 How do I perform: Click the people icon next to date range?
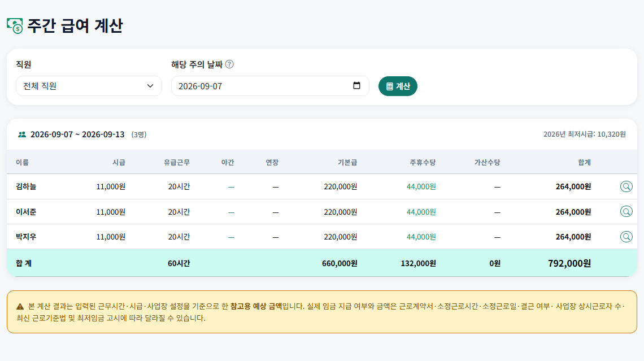tap(22, 134)
